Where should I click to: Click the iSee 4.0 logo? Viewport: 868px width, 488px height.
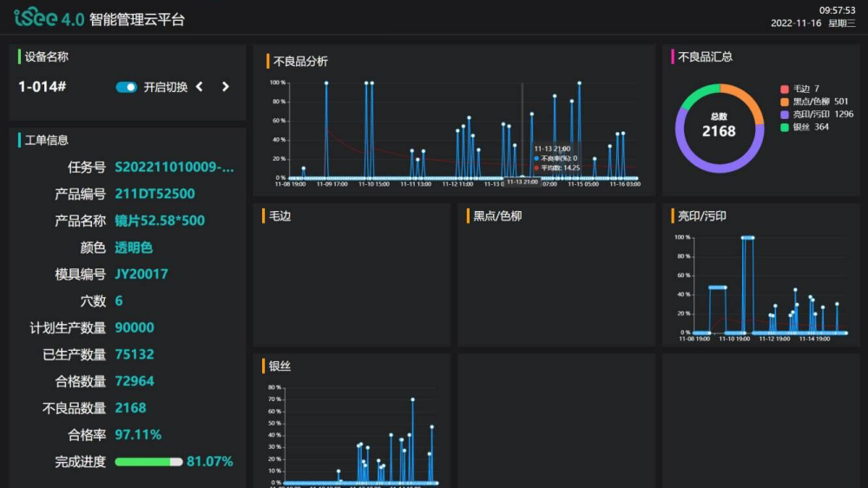coord(49,17)
